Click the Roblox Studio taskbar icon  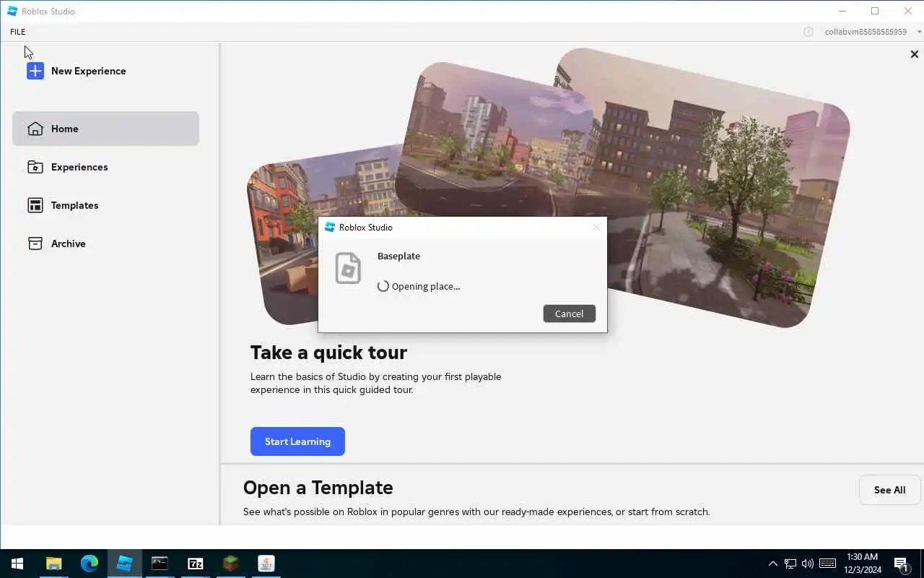(125, 564)
